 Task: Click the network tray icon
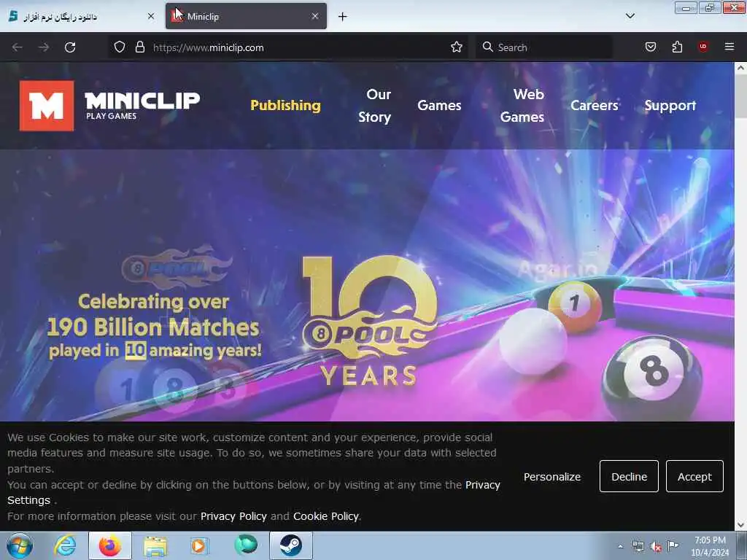pos(638,547)
